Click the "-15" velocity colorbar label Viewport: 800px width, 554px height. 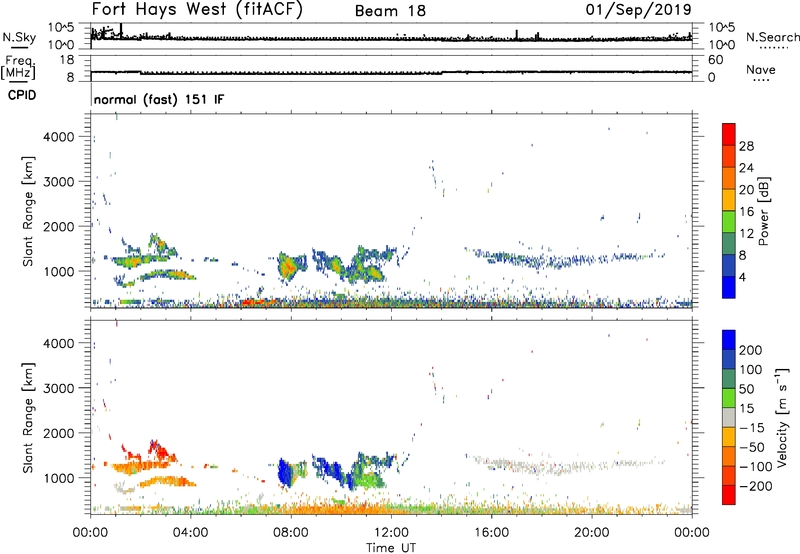click(x=752, y=428)
